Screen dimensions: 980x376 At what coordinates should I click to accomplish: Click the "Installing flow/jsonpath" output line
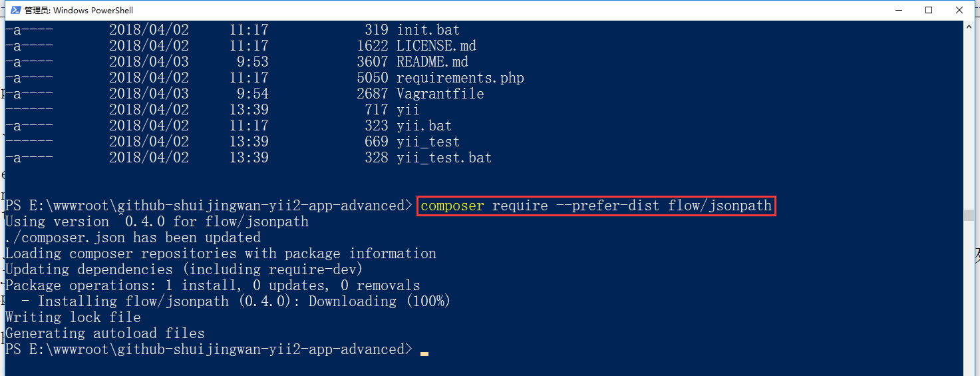236,301
